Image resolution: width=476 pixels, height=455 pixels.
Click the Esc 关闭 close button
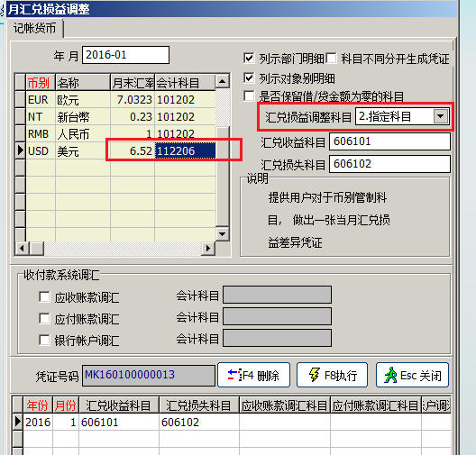(x=412, y=375)
